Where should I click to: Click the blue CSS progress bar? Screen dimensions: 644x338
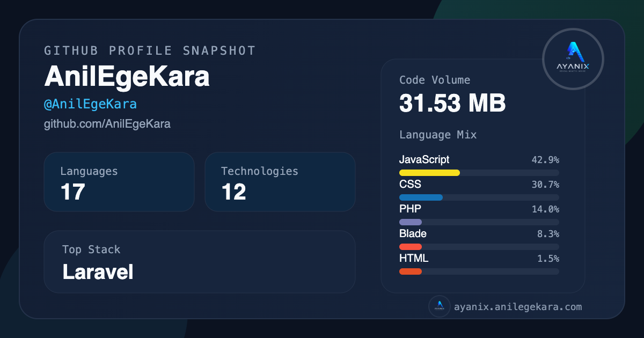click(421, 197)
